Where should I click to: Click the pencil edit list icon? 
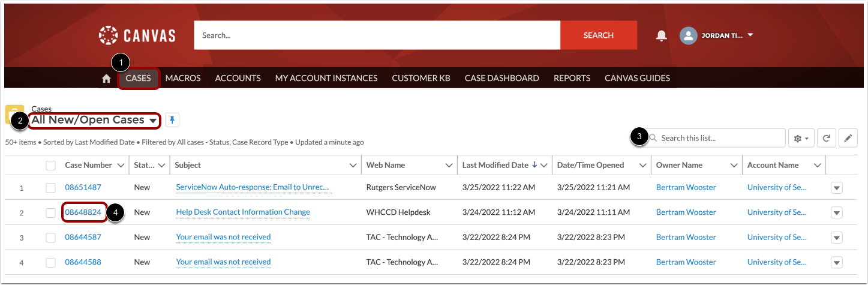point(848,138)
